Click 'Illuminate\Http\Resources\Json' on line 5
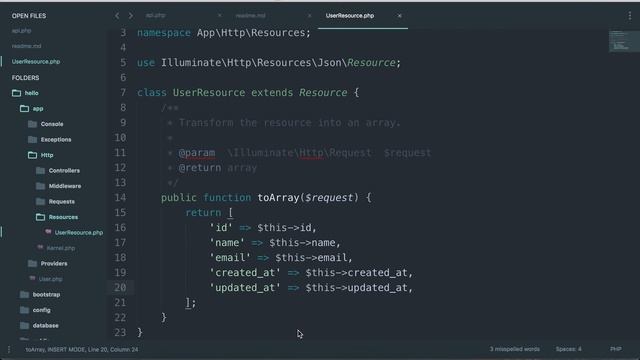Viewport: 640px width, 360px height. (251, 63)
